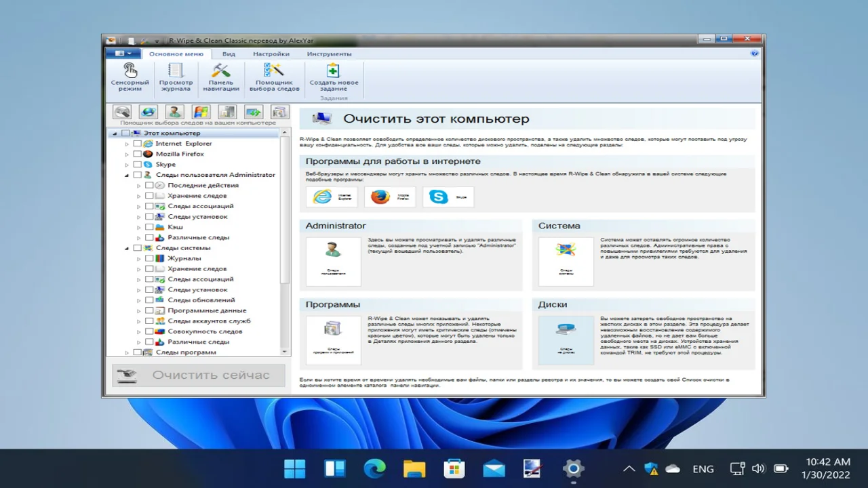Open the Система traces tile
868x488 pixels.
[x=566, y=261]
